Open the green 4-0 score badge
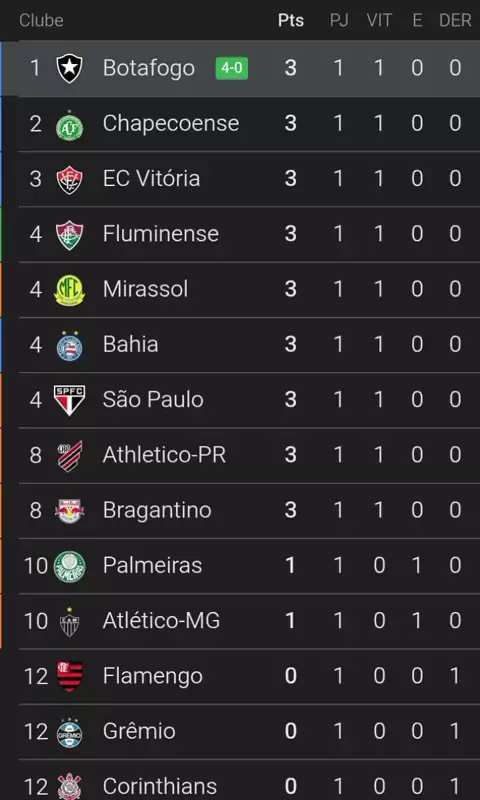The height and width of the screenshot is (800, 480). click(x=232, y=68)
